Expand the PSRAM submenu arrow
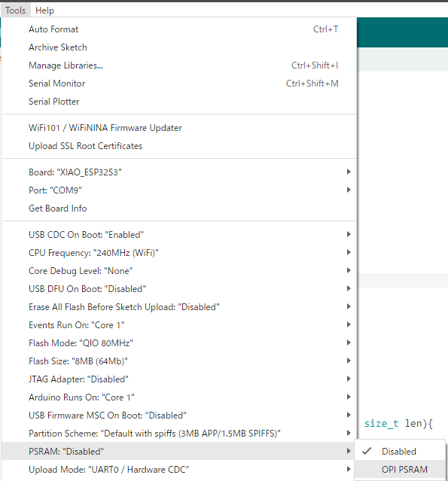 pyautogui.click(x=349, y=451)
